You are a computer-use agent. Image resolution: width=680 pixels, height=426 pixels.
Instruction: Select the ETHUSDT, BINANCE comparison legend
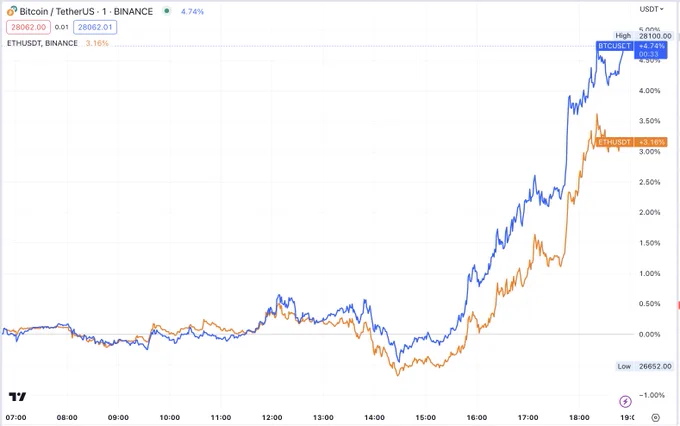42,43
